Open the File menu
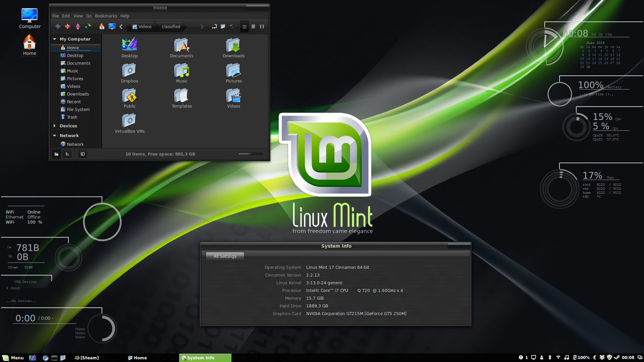The width and height of the screenshot is (644, 362). (x=55, y=16)
